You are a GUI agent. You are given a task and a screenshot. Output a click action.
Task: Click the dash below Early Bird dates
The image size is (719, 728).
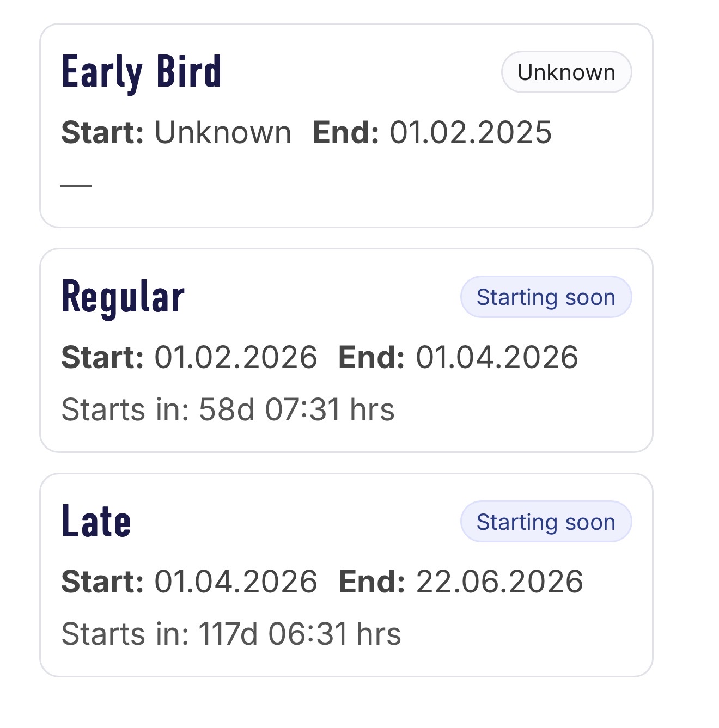pyautogui.click(x=76, y=185)
